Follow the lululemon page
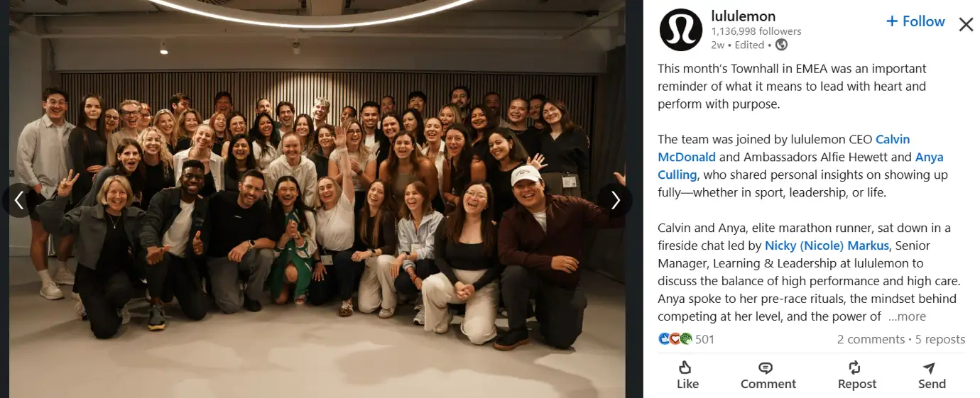Screen dimensions: 980x398 915,21
